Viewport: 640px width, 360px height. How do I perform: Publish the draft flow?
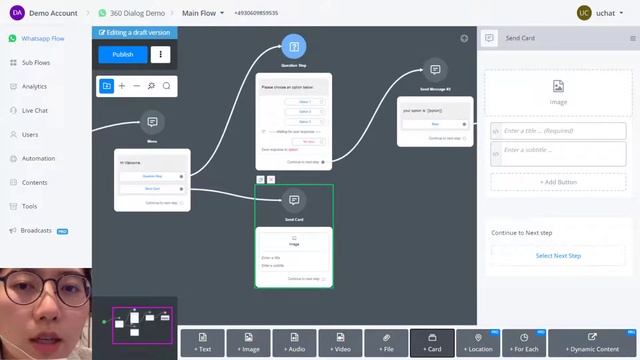[x=122, y=54]
